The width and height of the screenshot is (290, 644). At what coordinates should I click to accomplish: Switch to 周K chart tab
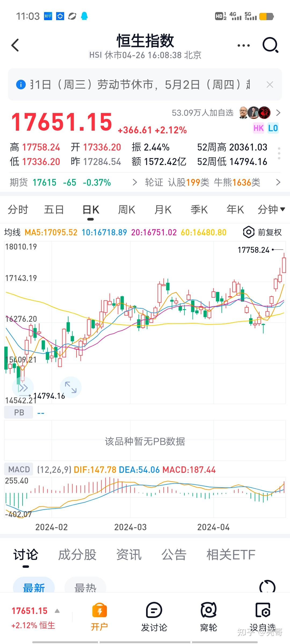[127, 210]
